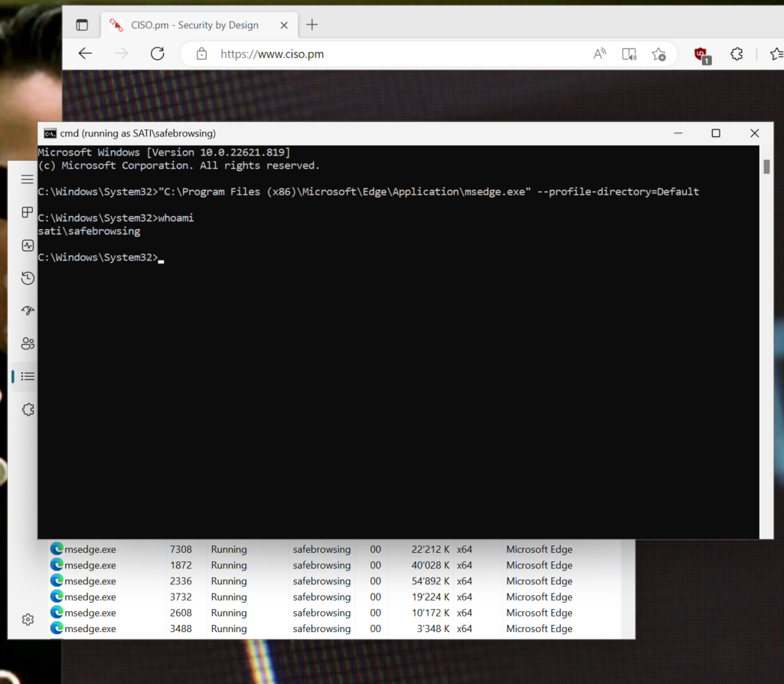Open App history in Task Manager sidebar
The width and height of the screenshot is (784, 684).
pyautogui.click(x=28, y=278)
